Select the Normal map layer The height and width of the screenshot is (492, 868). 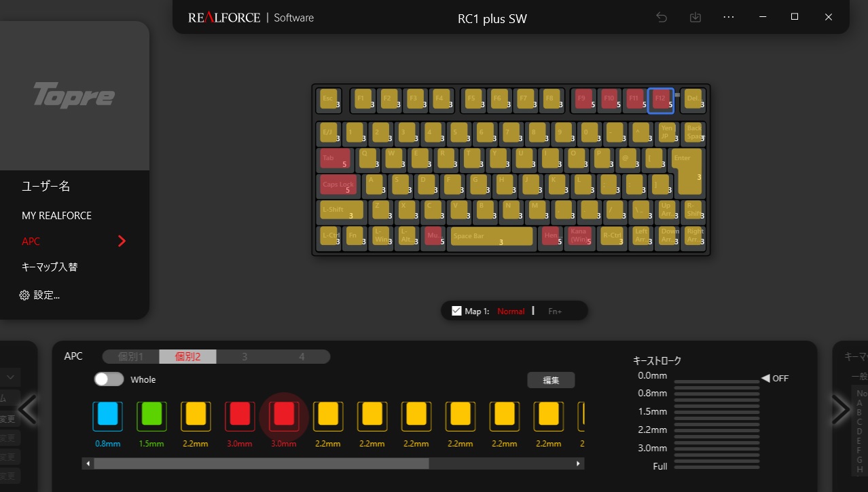click(511, 311)
